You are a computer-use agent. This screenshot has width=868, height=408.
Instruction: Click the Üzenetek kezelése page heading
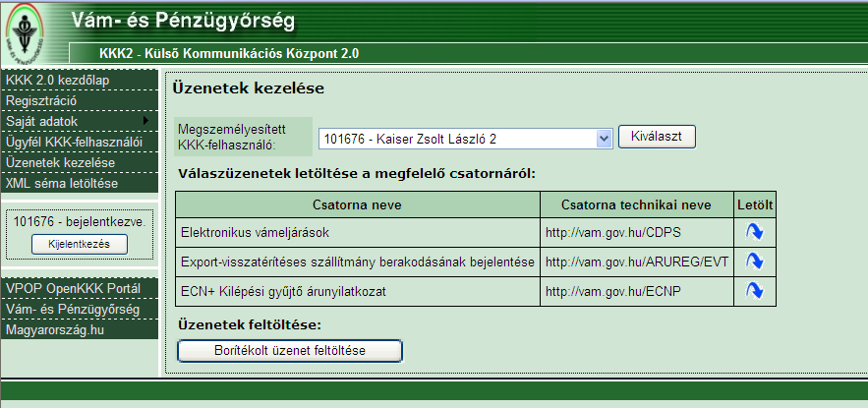click(x=248, y=88)
